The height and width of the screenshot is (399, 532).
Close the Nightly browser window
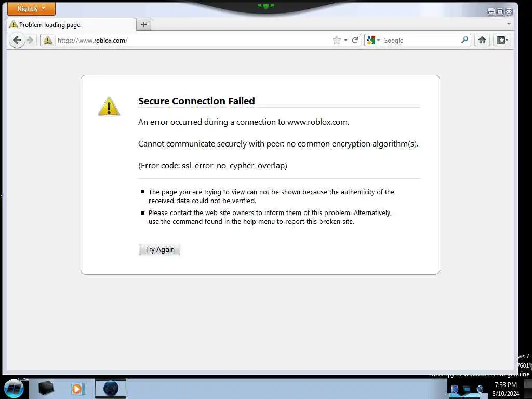click(x=509, y=12)
